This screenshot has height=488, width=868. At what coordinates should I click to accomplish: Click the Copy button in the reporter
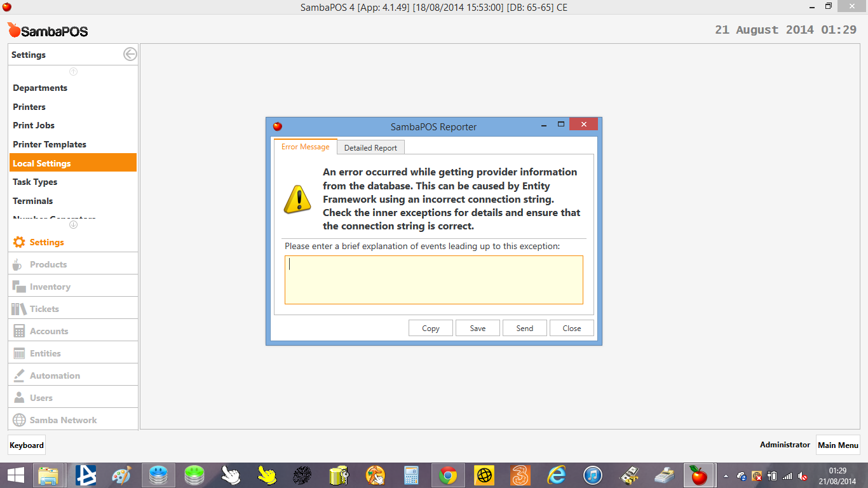[431, 328]
